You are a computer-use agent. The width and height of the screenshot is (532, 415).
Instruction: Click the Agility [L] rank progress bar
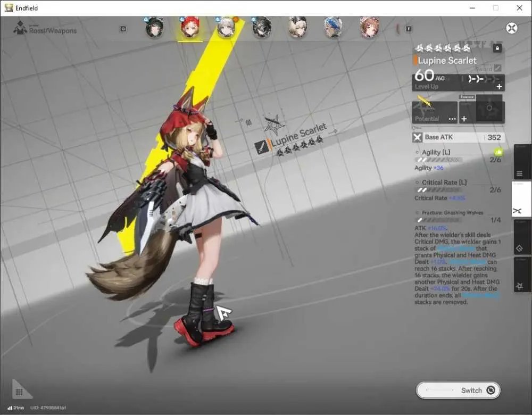pos(439,160)
